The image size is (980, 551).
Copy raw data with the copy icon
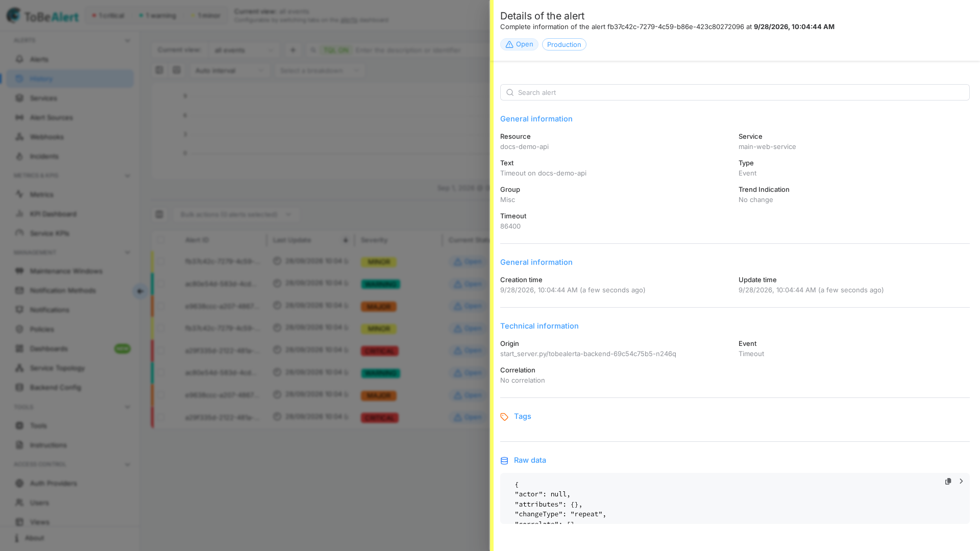(948, 481)
